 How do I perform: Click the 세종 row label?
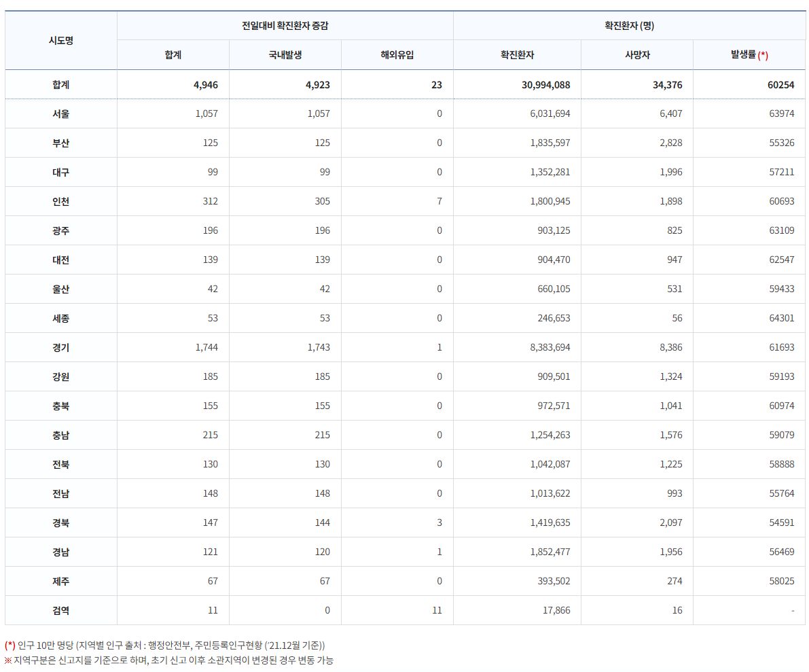(61, 318)
